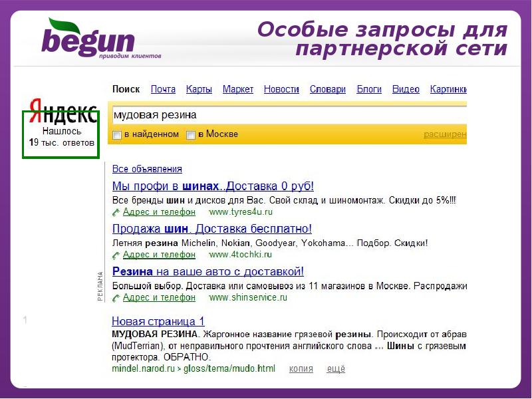Image resolution: width=532 pixels, height=399 pixels.
Task: Open the Маркет section
Action: (237, 89)
